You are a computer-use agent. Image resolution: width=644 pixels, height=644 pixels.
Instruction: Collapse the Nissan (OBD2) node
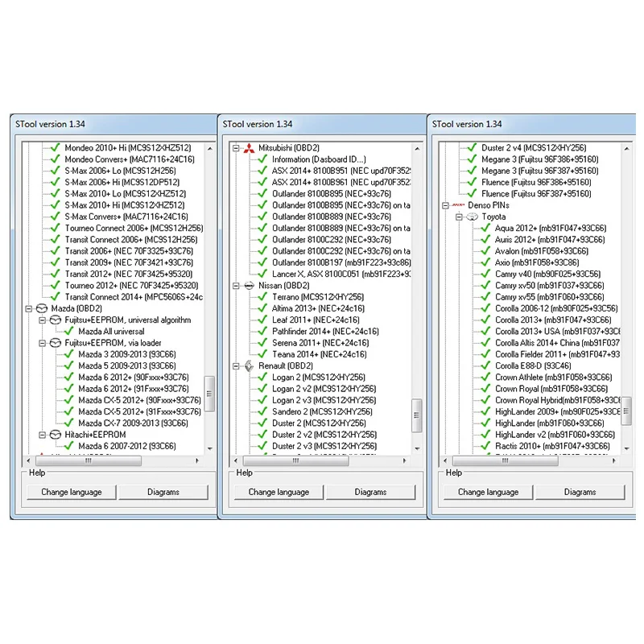click(236, 286)
